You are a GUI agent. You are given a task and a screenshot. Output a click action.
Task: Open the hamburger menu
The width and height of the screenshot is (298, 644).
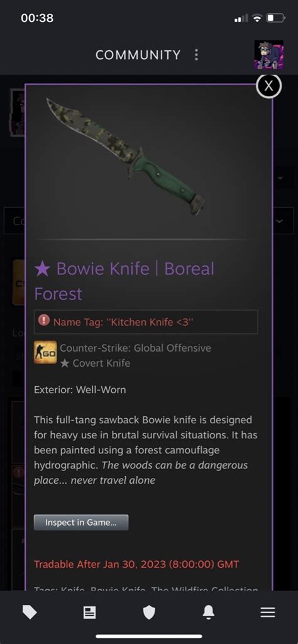point(268,613)
